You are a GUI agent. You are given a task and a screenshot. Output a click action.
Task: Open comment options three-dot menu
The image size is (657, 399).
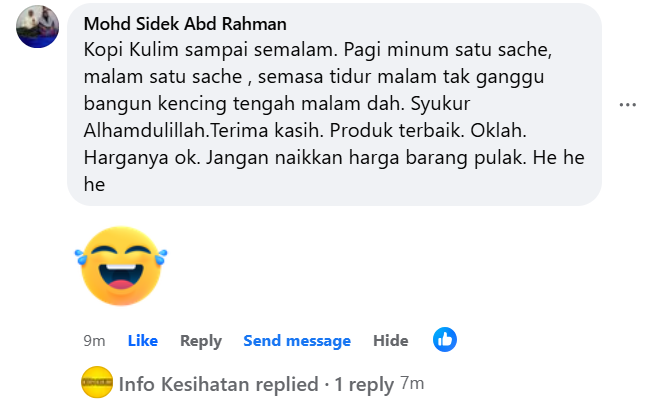627,105
